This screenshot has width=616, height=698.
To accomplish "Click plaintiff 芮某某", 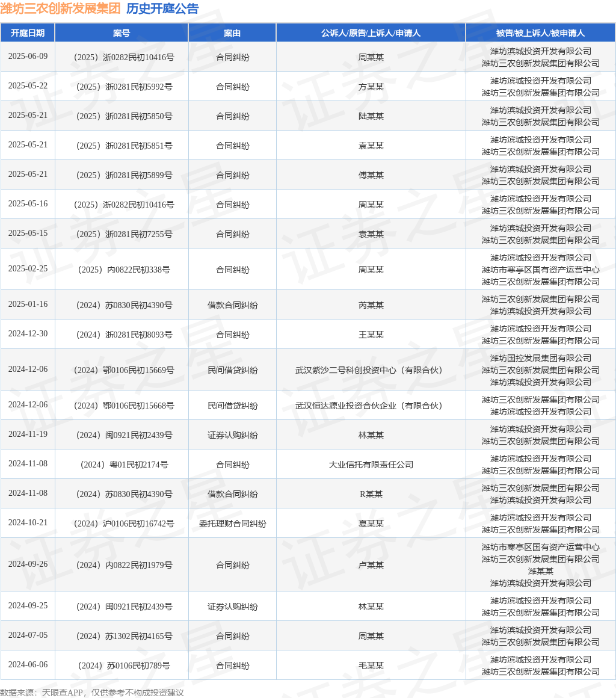I will [x=371, y=306].
